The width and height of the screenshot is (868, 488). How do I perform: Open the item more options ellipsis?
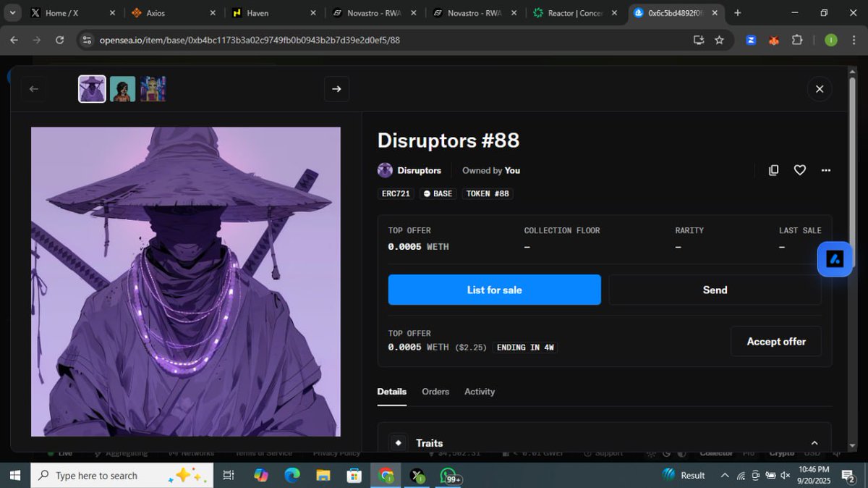[x=826, y=170]
